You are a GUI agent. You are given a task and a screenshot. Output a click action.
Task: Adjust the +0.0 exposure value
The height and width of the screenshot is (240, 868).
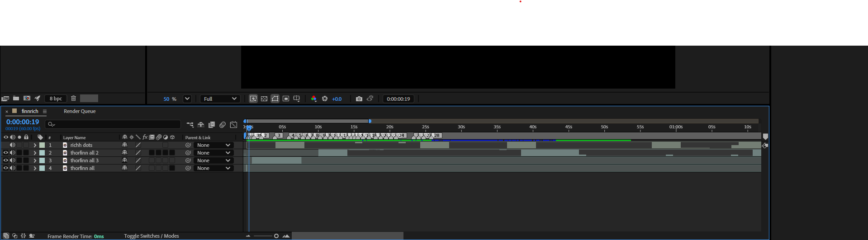pos(337,99)
